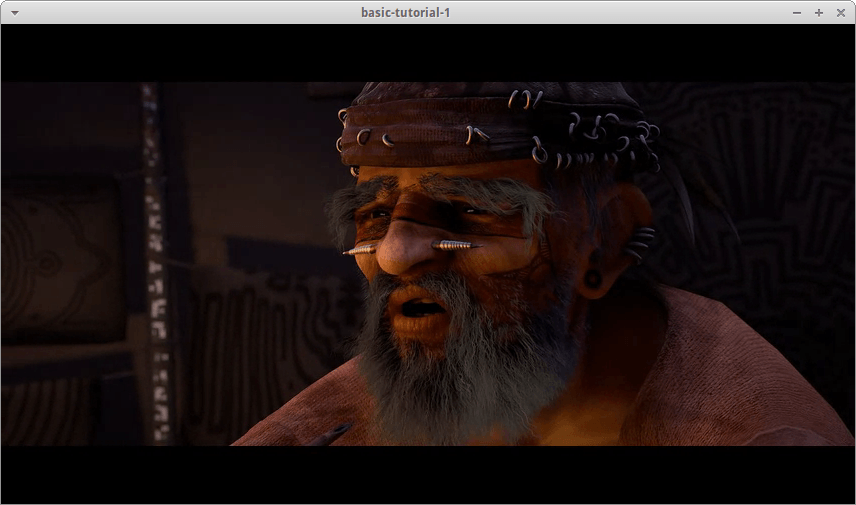Click the old man's nose in video

click(404, 250)
